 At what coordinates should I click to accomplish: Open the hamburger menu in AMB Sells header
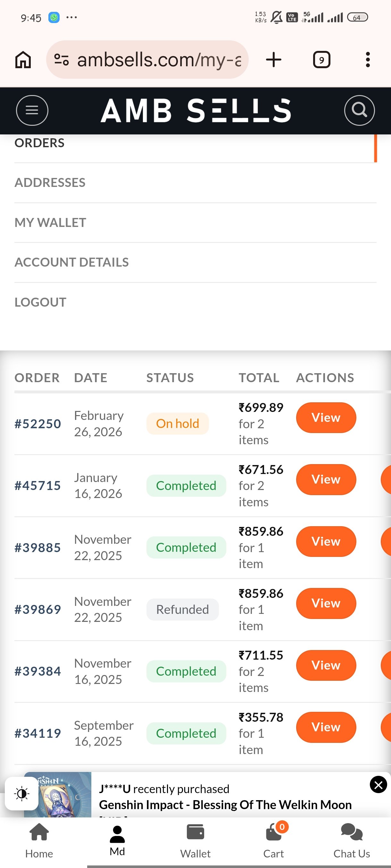32,110
